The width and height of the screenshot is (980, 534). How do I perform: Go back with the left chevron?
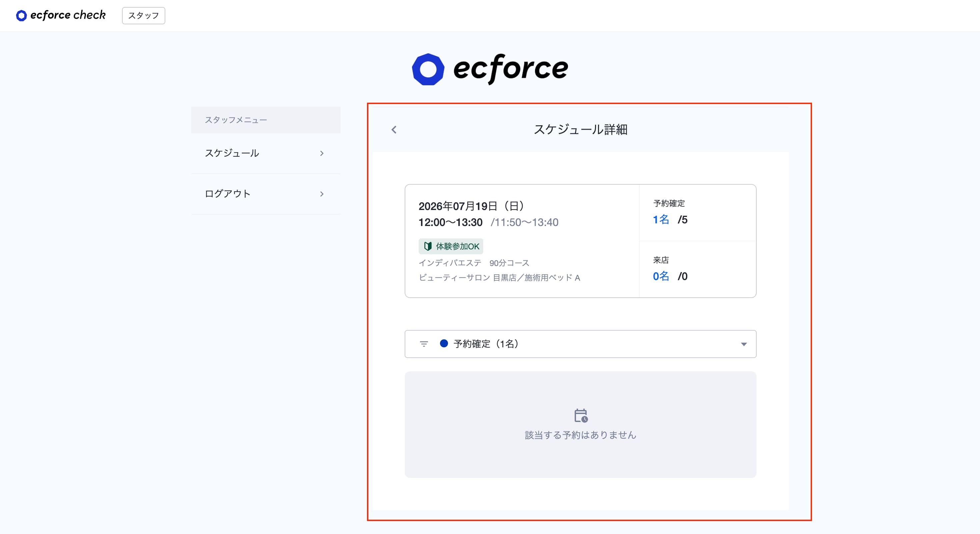tap(394, 130)
